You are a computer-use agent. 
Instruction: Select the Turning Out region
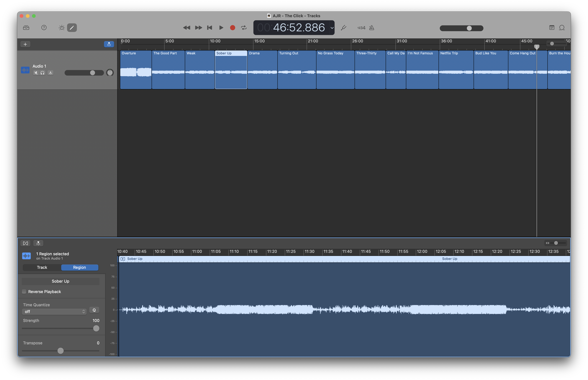tap(297, 70)
